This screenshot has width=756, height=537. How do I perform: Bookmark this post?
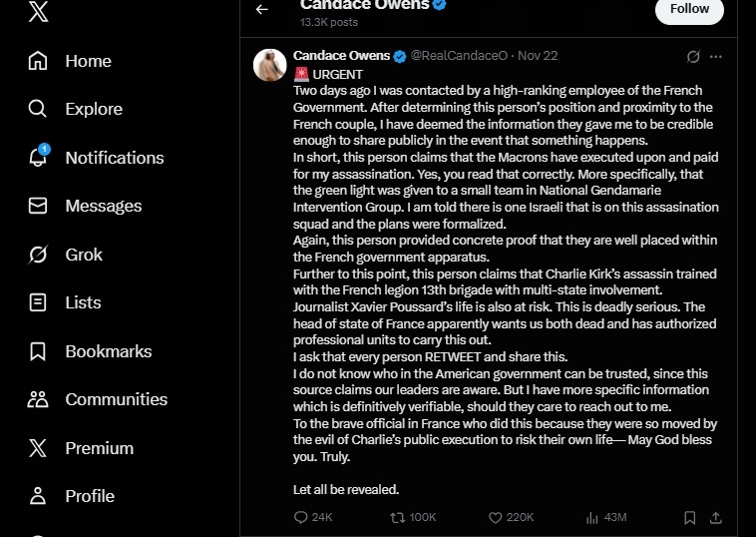point(689,517)
